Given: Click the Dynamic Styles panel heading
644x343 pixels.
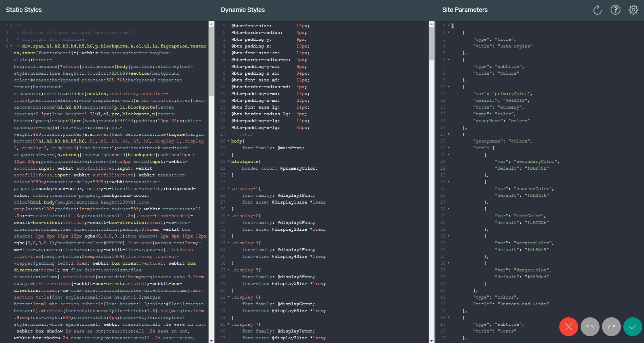Looking at the screenshot, I should (x=243, y=10).
